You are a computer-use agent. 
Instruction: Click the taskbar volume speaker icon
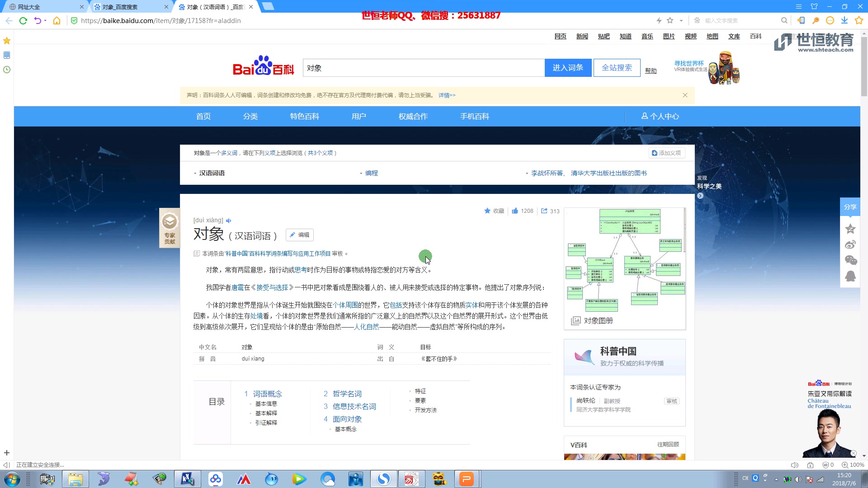tap(798, 479)
